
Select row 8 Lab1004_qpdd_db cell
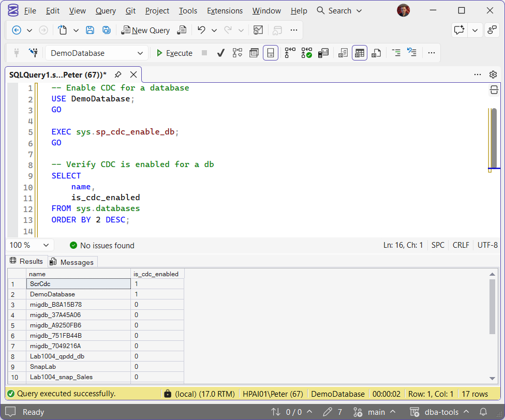78,356
